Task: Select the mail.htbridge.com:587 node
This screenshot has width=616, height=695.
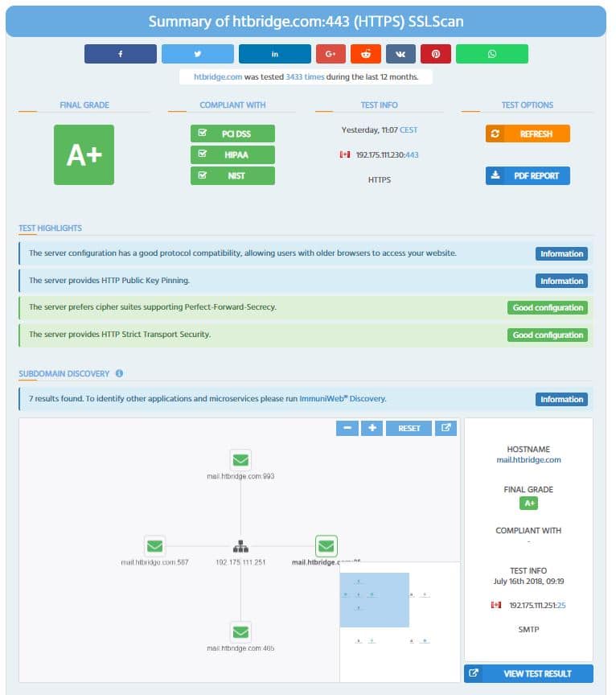Action: (x=154, y=546)
